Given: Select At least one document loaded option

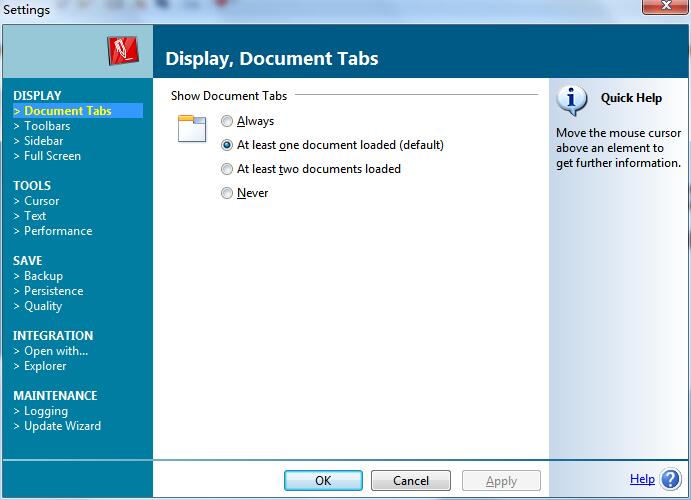Looking at the screenshot, I should [228, 145].
